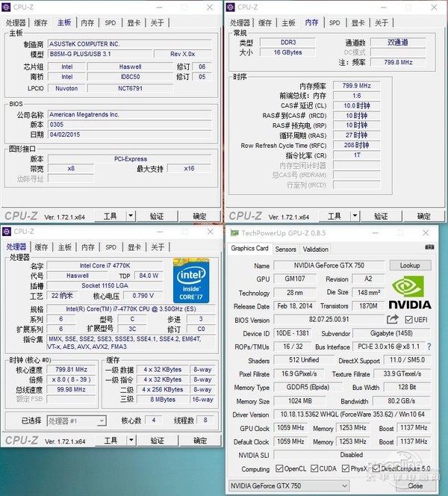This screenshot has width=448, height=496.
Task: Click the Gigabyte (1458) subvendor value
Action: [391, 333]
